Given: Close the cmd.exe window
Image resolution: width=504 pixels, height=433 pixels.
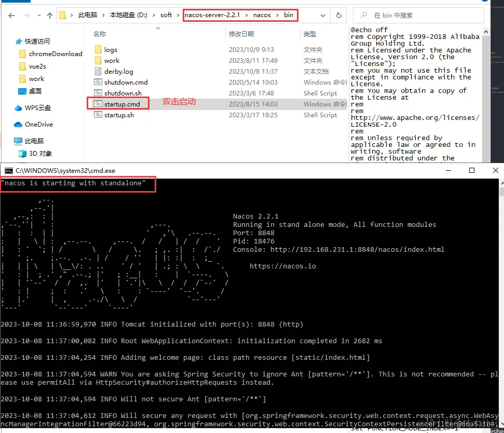Looking at the screenshot, I should [496, 171].
